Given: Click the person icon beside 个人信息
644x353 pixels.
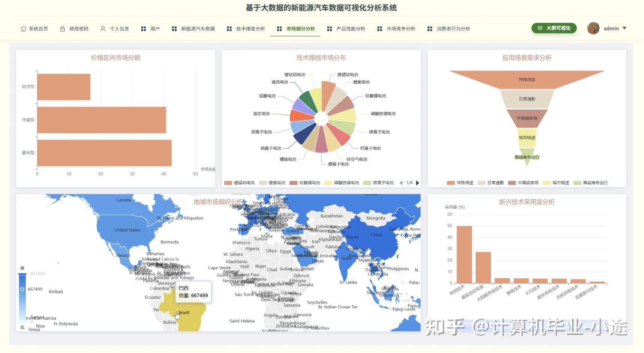Looking at the screenshot, I should click(x=102, y=28).
